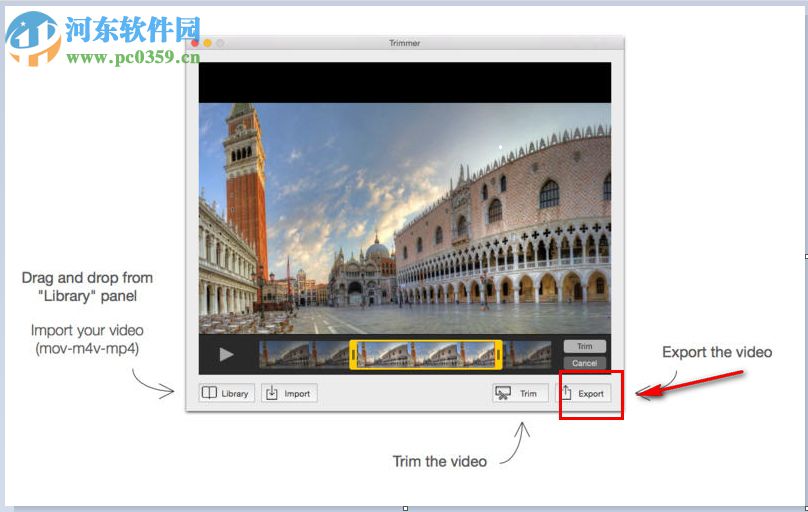Minimize the Trimmer window with yellow button
The height and width of the screenshot is (512, 808).
[208, 43]
